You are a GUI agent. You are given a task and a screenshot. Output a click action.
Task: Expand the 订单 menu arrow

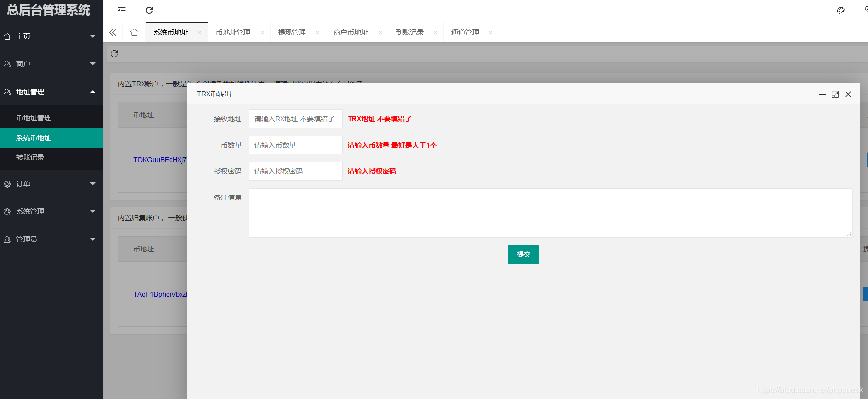click(93, 184)
